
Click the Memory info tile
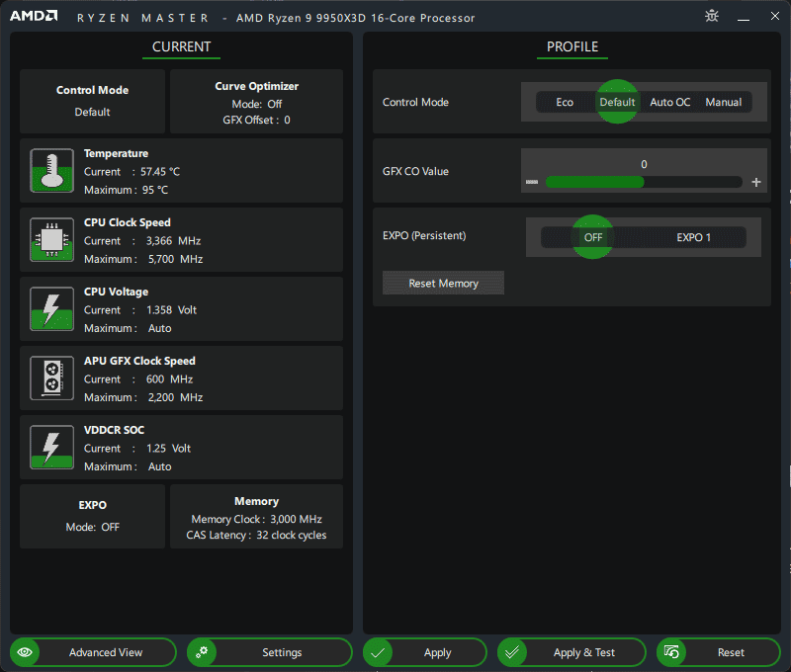[x=256, y=516]
